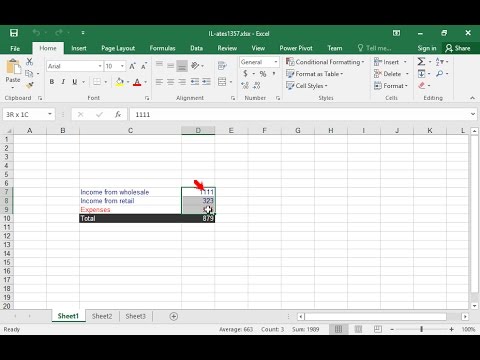This screenshot has height=360, width=480.
Task: Click the Clear eraser icon
Action: [422, 86]
